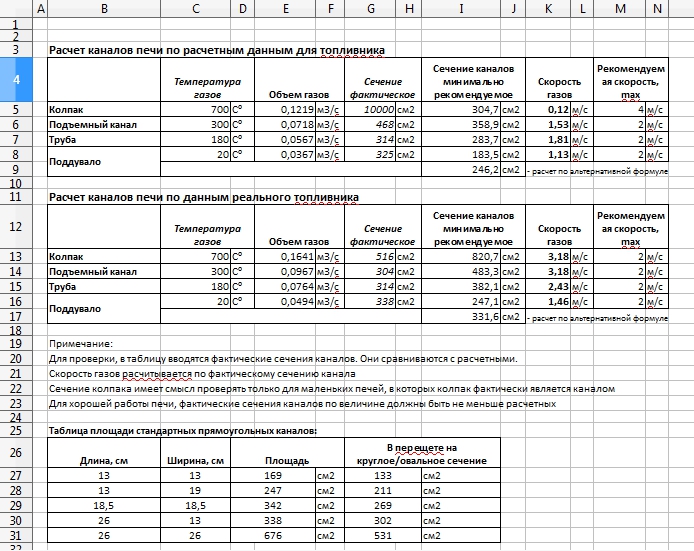Click round section value 531

[x=382, y=536]
